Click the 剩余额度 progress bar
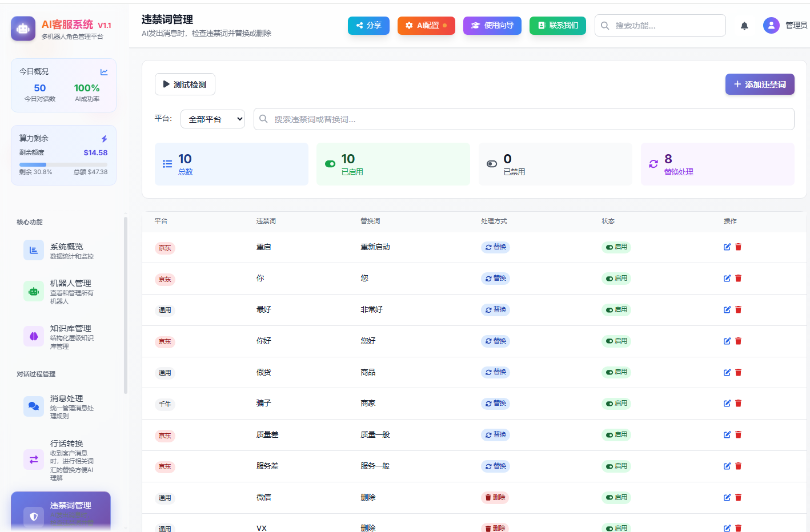Viewport: 810px width, 532px height. click(x=63, y=164)
